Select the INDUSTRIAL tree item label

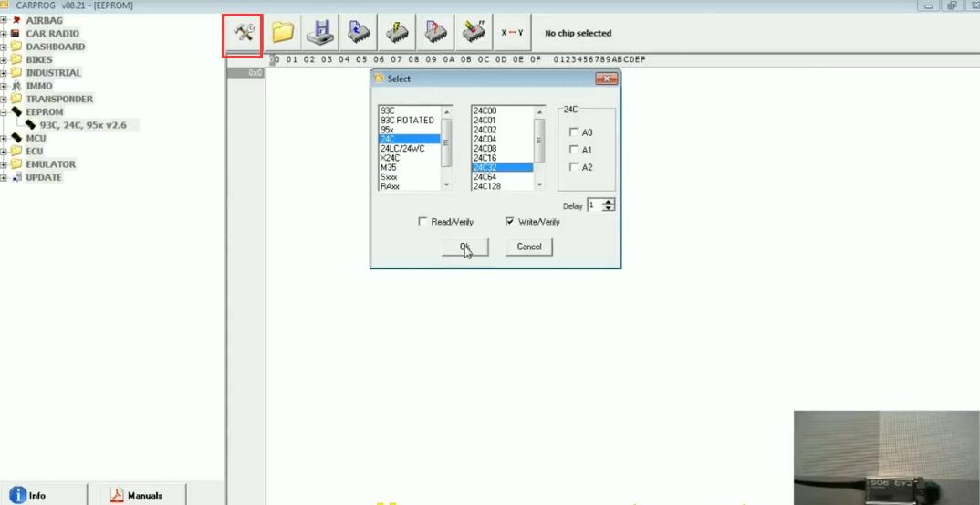53,72
